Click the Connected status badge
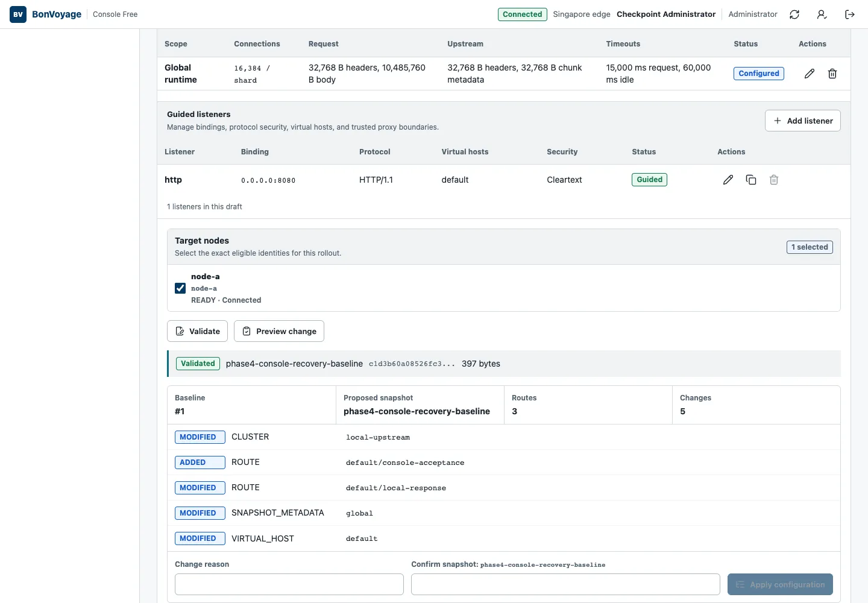Image resolution: width=868 pixels, height=603 pixels. 523,14
